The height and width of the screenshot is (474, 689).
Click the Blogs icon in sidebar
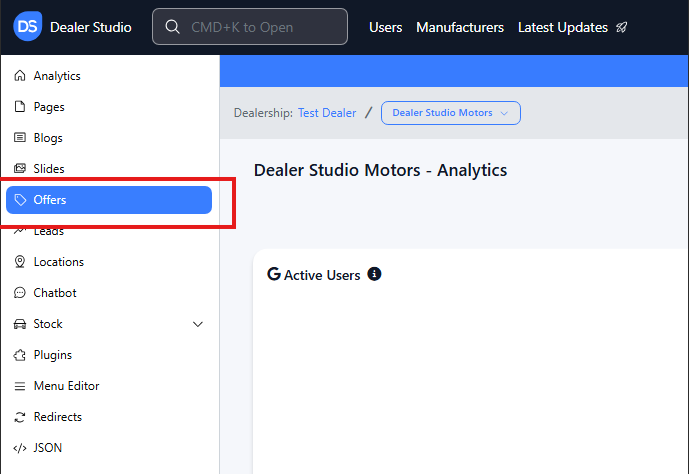click(19, 138)
